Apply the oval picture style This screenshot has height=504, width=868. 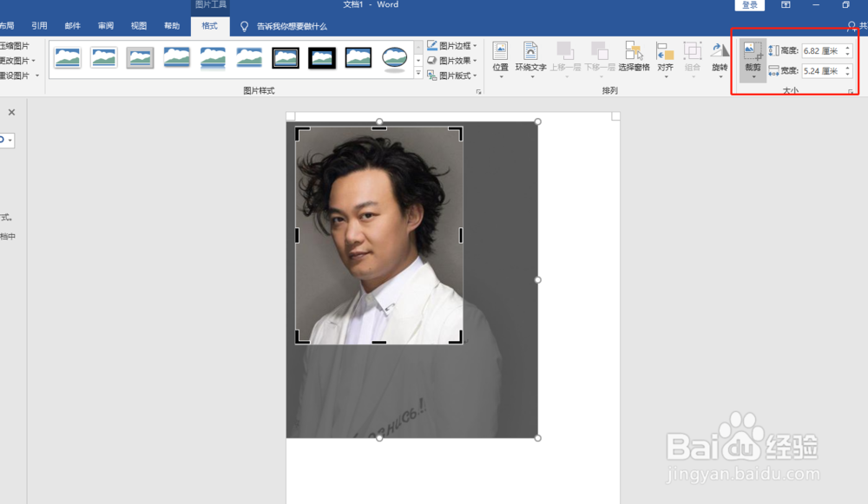tap(395, 59)
